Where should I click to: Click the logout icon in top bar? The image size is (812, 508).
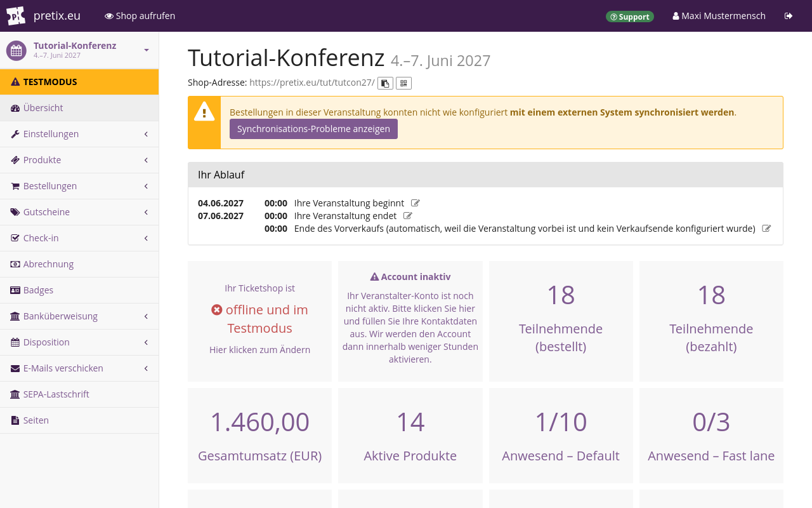[789, 16]
